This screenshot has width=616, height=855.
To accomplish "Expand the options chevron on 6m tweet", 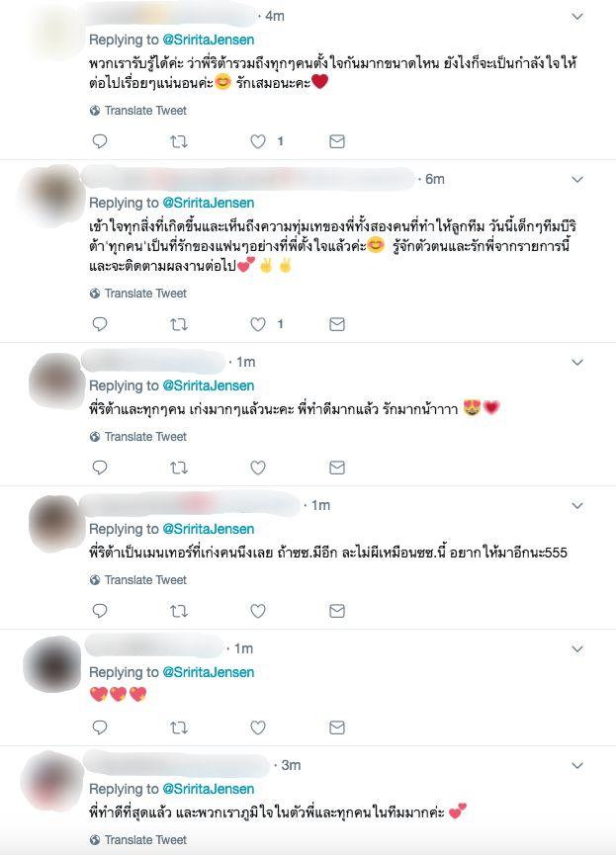I will pyautogui.click(x=577, y=179).
